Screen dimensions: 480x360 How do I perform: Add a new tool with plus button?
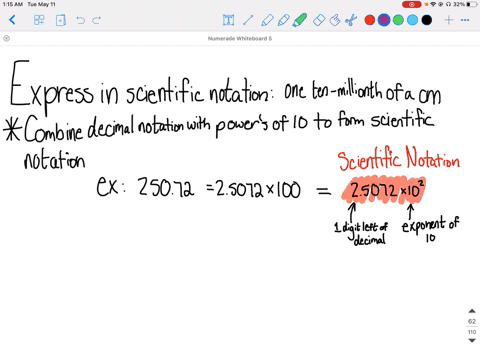449,20
